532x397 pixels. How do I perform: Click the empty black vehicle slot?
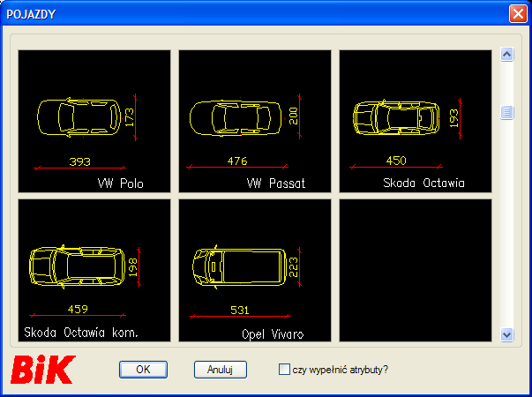tap(416, 270)
